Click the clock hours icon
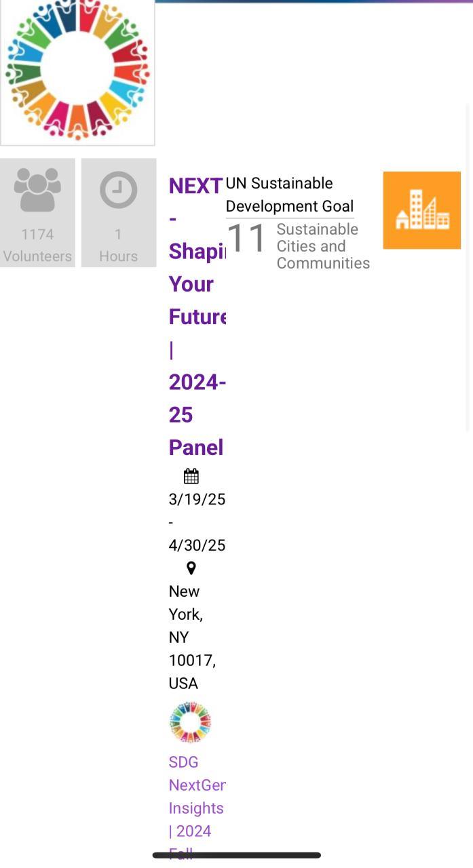 coord(118,190)
